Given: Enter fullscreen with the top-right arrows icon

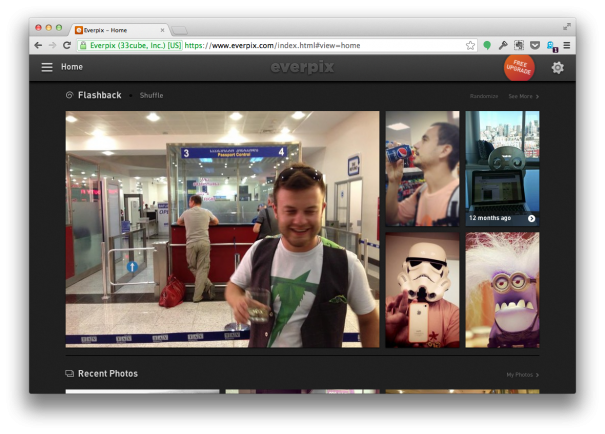Looking at the screenshot, I should point(567,26).
